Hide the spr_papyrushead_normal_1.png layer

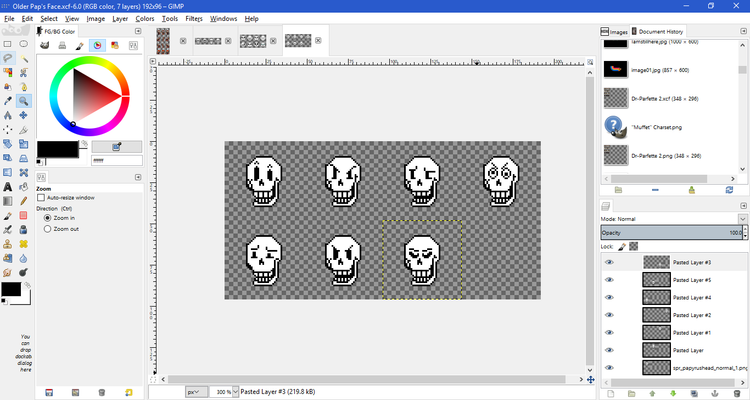[609, 367]
